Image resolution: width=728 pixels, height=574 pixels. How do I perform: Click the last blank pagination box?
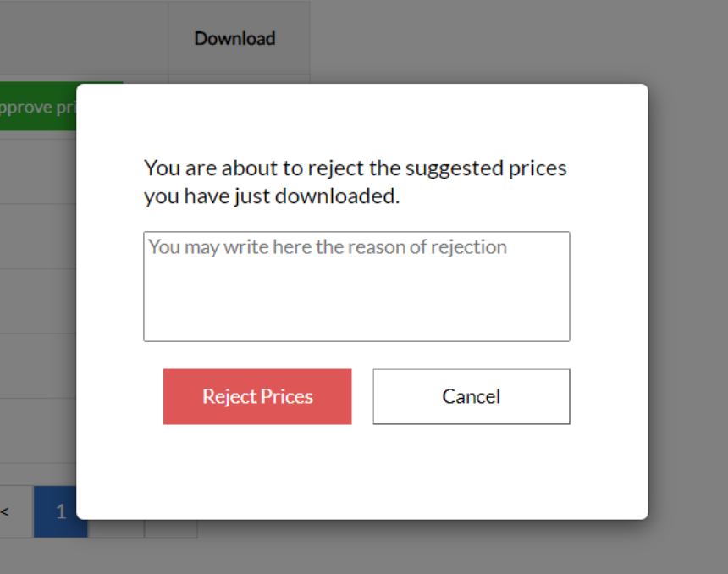coord(171,528)
